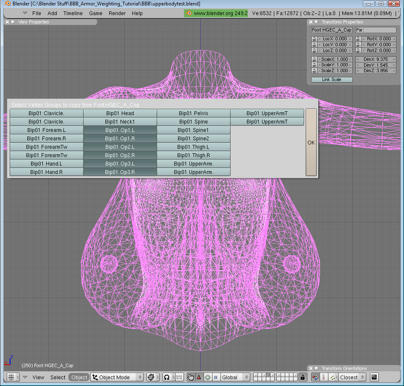Click the object name field in Transform Properties
This screenshot has width=404, height=386.
tap(332, 30)
